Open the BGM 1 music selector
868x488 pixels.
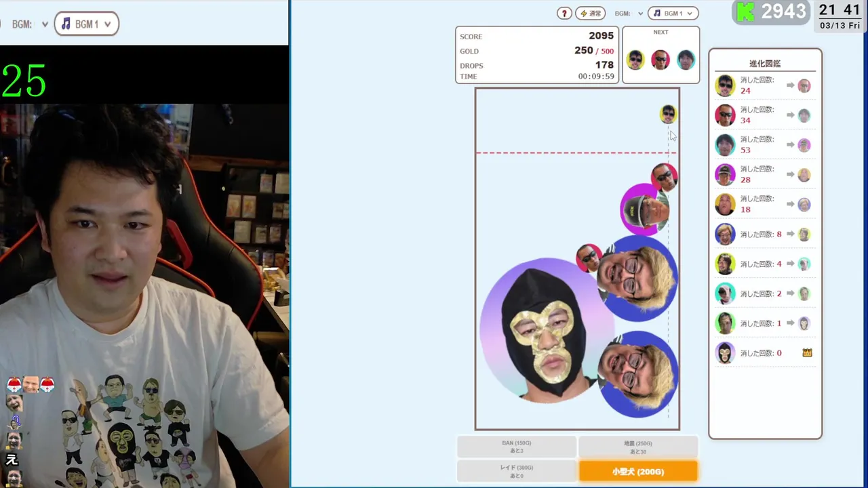click(673, 14)
